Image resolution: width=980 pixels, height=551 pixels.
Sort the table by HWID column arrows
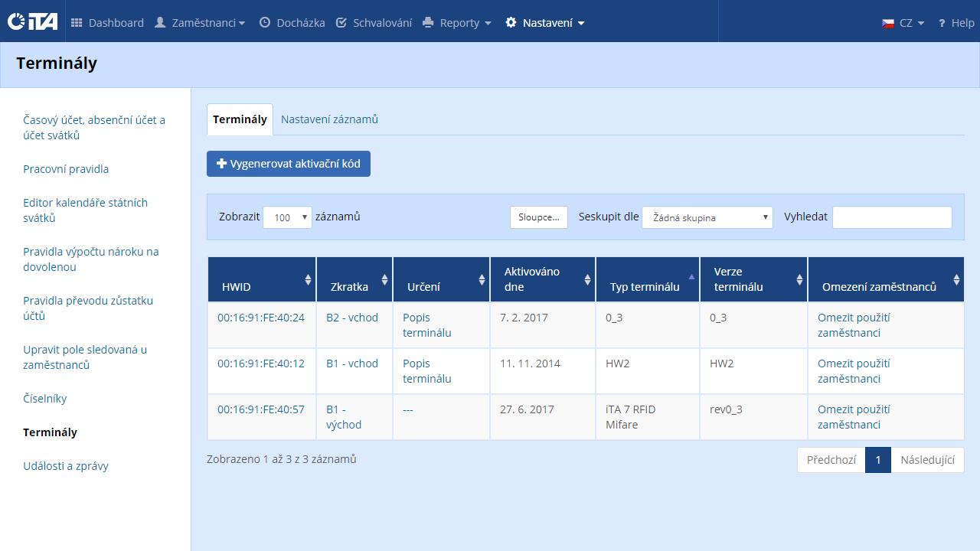pyautogui.click(x=309, y=280)
